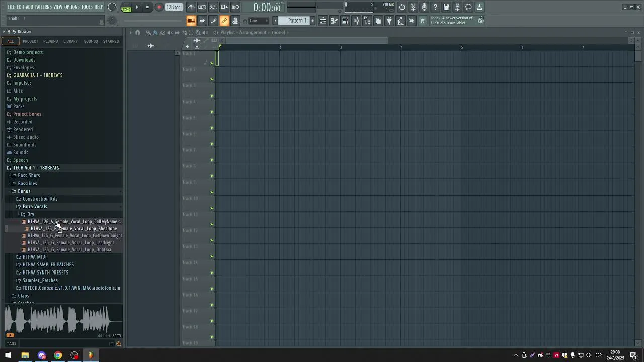Click the browser search magnifier icon
This screenshot has height=362, width=644.
[119, 344]
